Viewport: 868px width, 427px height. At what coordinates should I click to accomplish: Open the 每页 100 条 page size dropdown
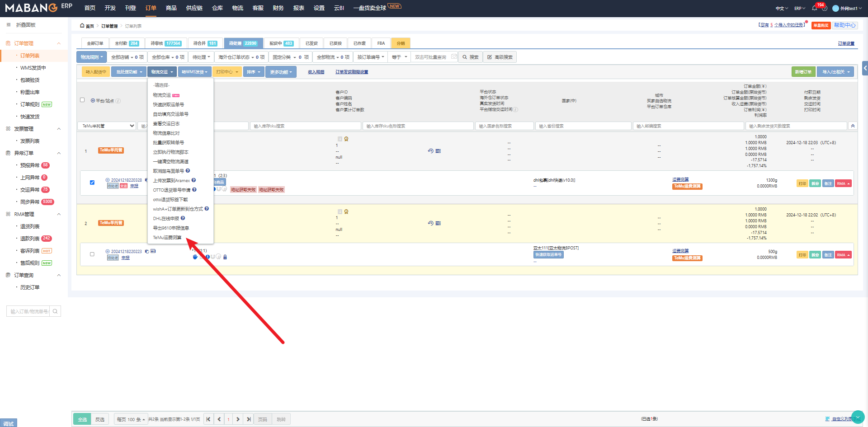click(131, 419)
